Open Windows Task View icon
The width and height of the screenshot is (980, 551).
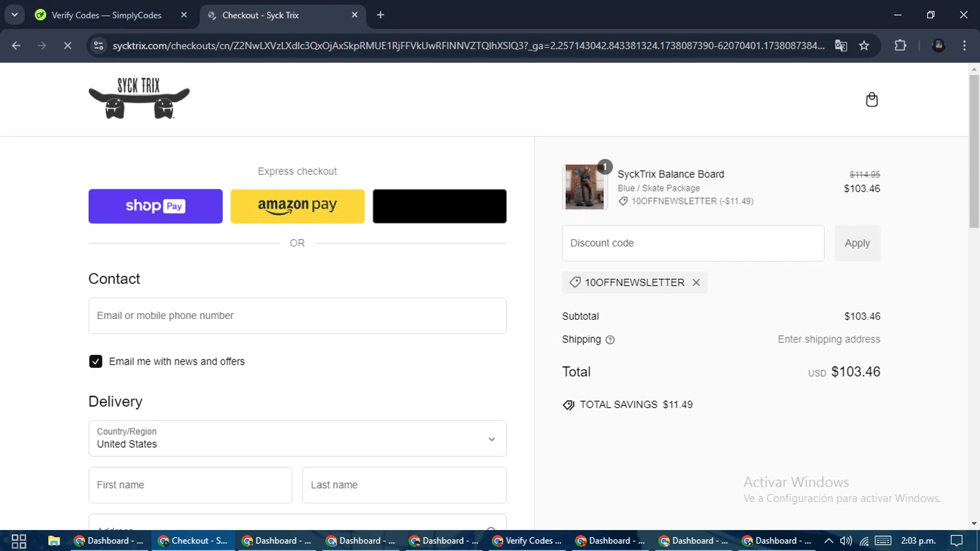point(19,541)
